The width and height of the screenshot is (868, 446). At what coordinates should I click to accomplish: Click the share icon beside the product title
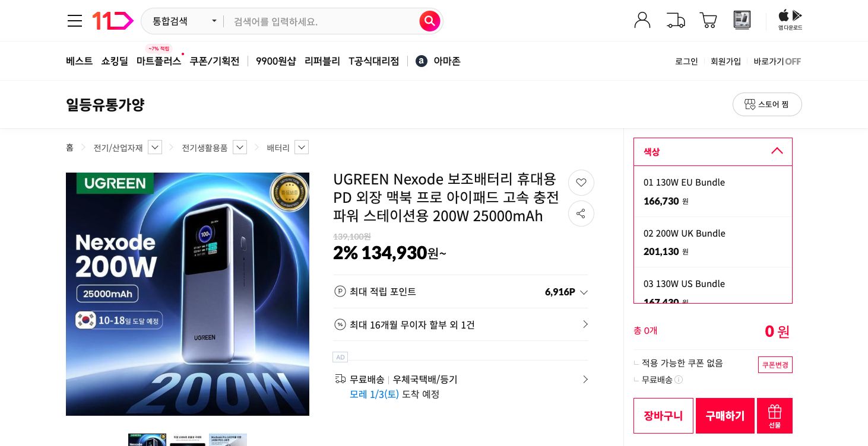[581, 214]
